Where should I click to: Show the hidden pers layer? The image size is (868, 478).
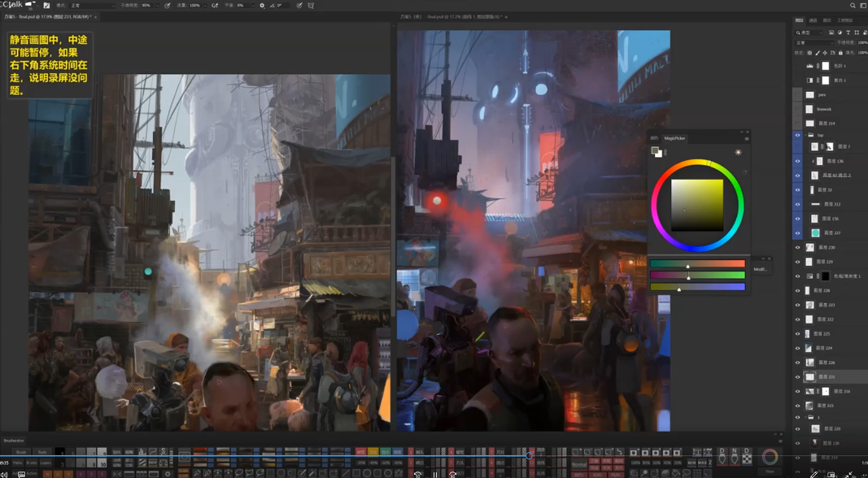coord(798,94)
